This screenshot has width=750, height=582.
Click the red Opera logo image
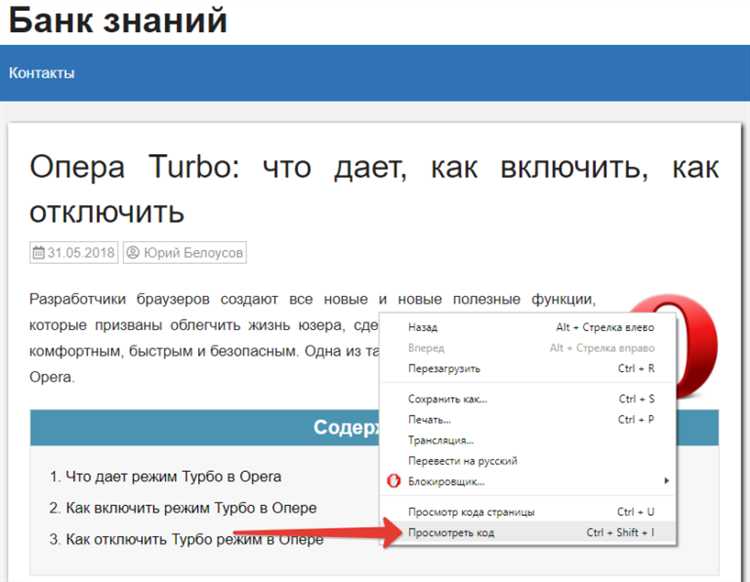click(x=696, y=346)
